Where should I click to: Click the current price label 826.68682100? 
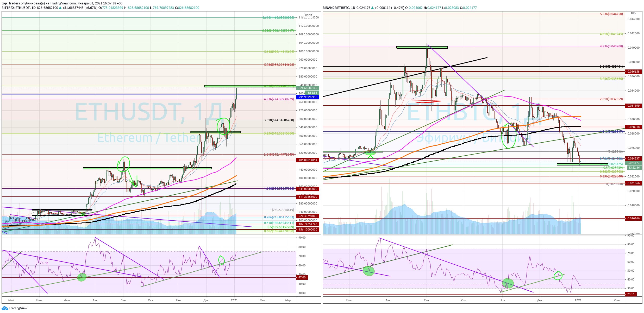pyautogui.click(x=308, y=88)
